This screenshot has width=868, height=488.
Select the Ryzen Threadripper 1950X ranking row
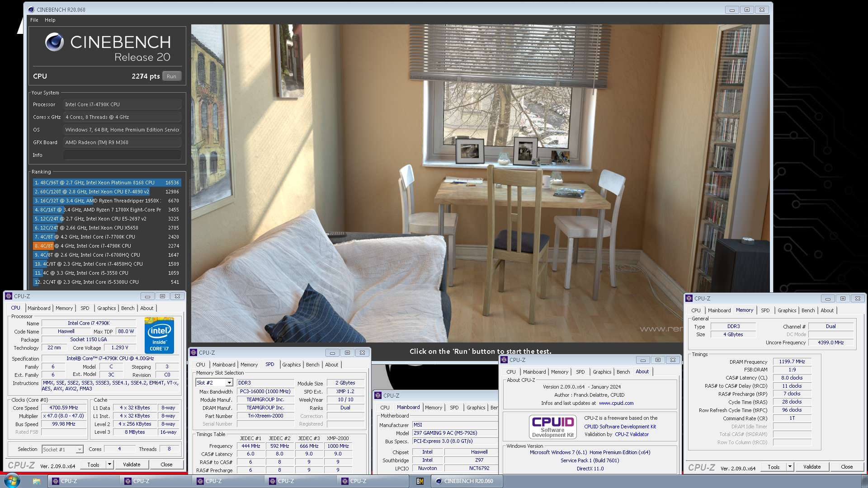(x=107, y=201)
